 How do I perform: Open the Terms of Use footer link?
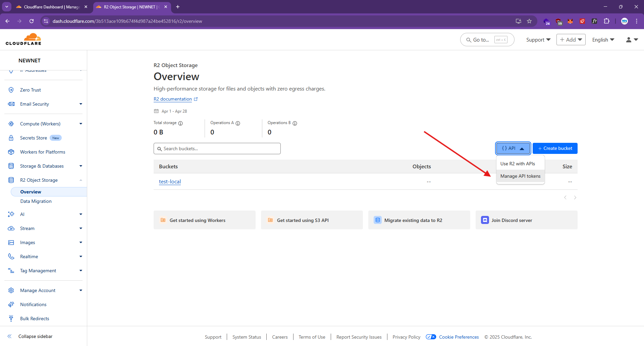312,337
